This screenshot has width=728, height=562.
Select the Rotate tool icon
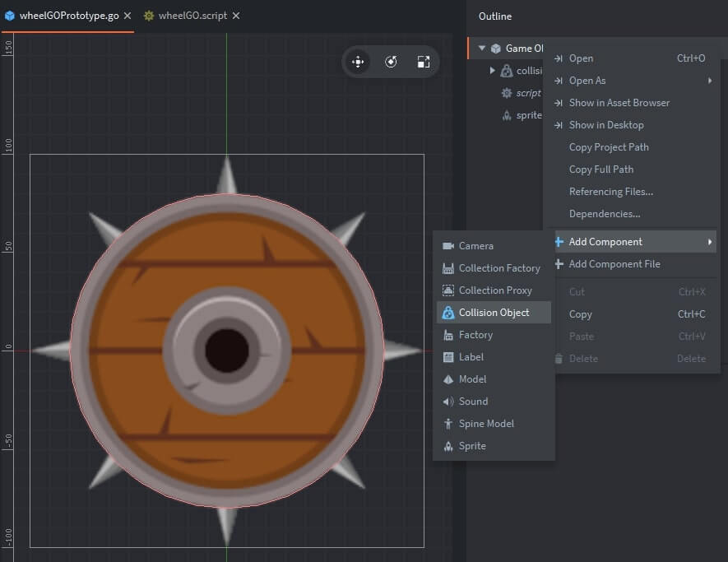(390, 61)
